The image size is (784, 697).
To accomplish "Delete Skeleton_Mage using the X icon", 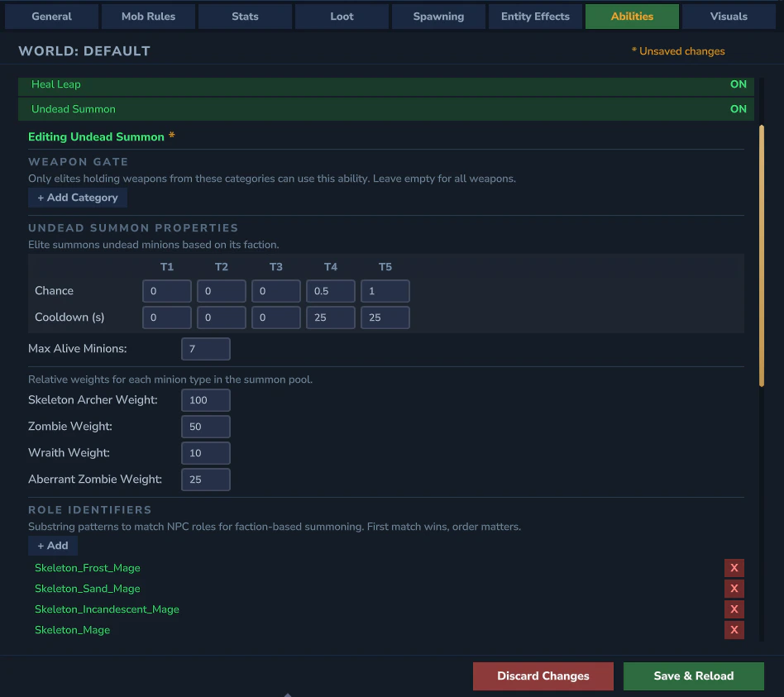I will point(734,630).
